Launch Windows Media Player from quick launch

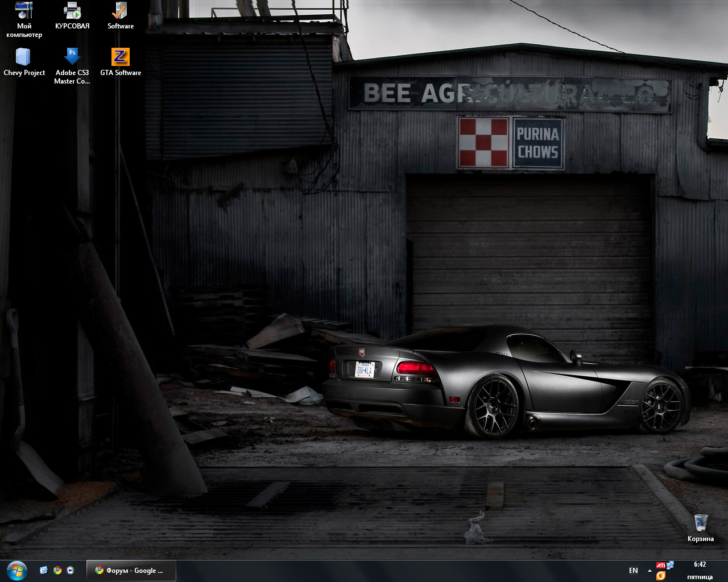point(71,570)
